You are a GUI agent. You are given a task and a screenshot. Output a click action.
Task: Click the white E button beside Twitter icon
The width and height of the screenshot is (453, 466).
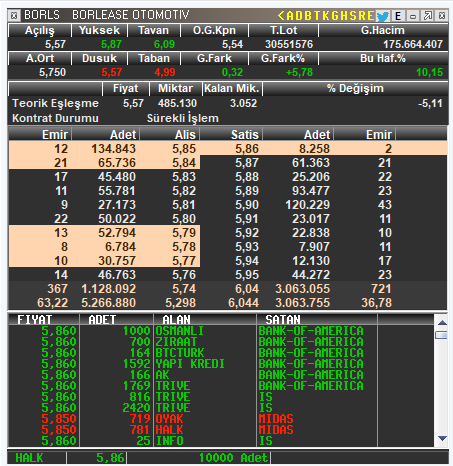398,16
